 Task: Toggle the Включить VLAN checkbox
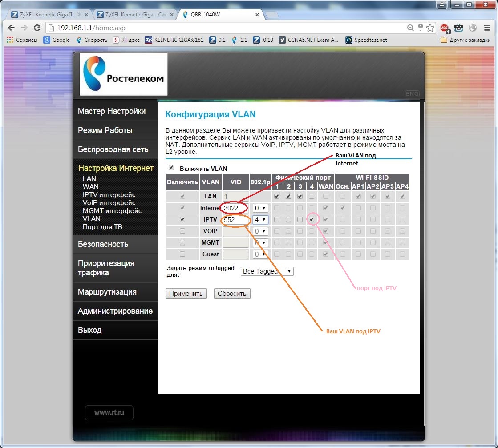171,167
